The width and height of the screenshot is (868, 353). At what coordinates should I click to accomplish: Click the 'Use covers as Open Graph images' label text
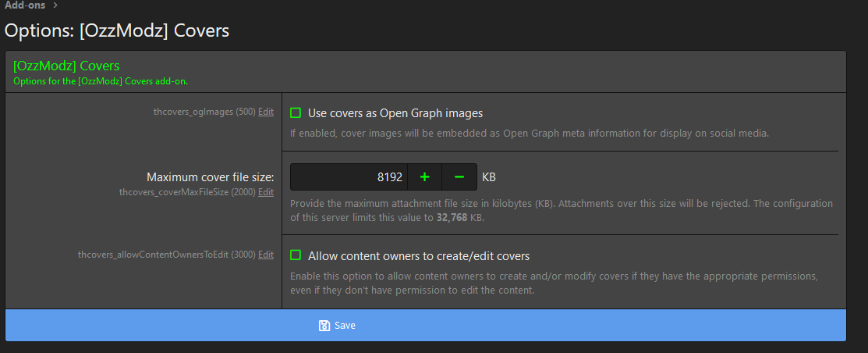(395, 113)
